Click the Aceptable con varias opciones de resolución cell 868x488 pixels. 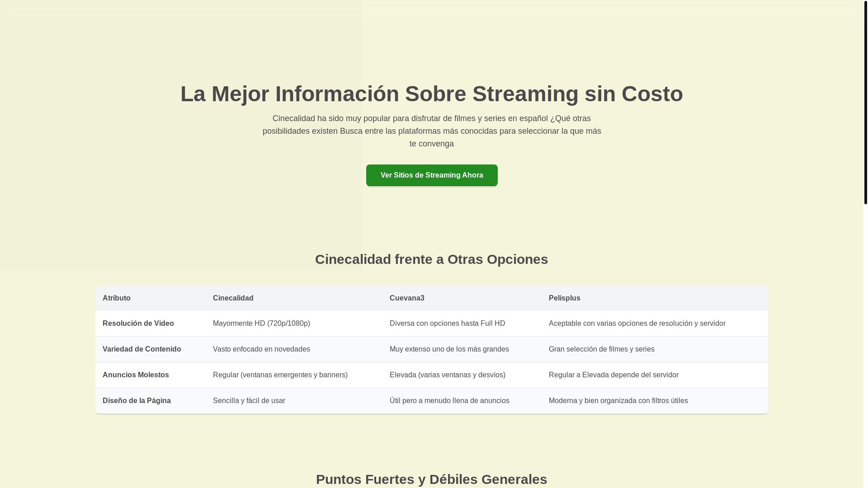[x=655, y=324]
